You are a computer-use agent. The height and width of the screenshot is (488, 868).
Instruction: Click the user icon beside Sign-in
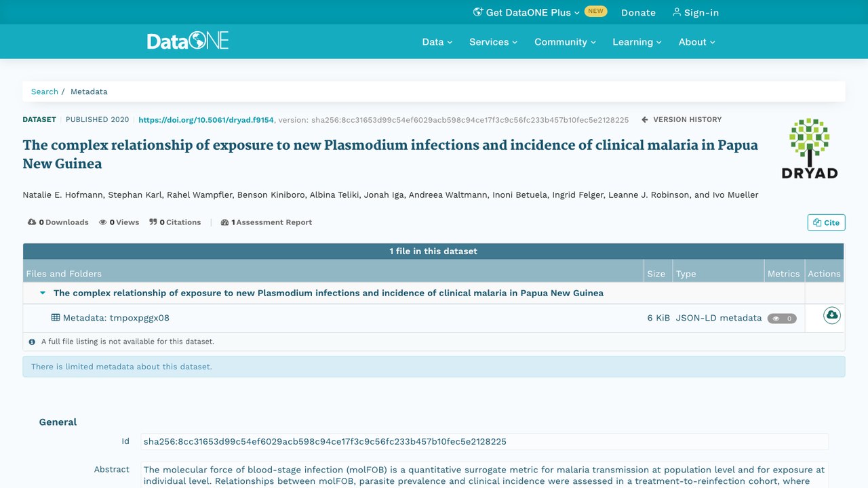[x=677, y=12]
